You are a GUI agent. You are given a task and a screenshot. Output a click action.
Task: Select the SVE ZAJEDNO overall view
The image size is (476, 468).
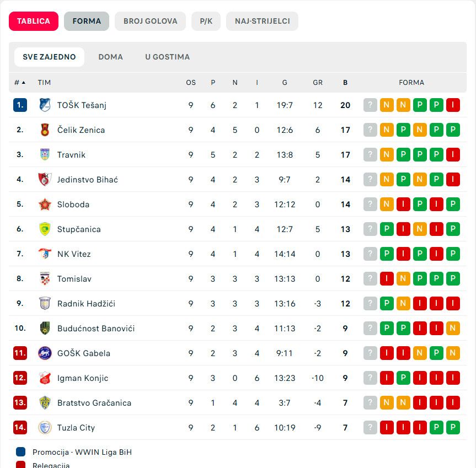tap(49, 57)
